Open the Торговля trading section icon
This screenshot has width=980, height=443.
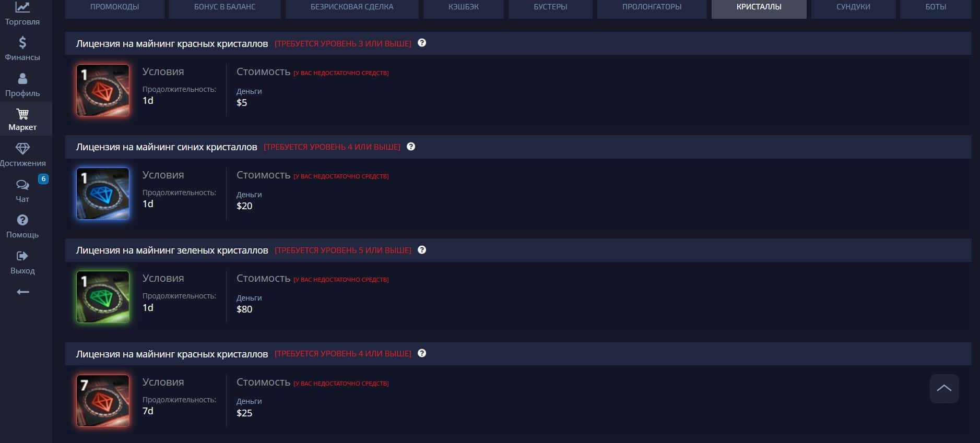(22, 7)
